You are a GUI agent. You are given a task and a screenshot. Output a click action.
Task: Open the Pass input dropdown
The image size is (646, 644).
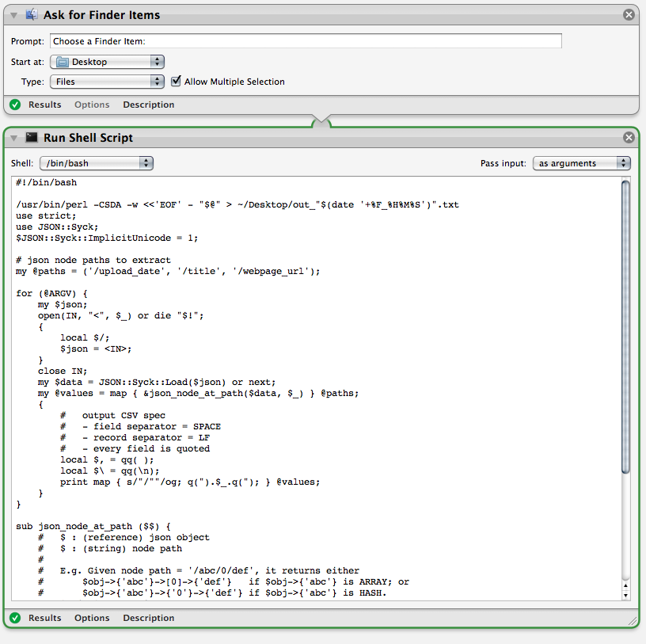582,162
